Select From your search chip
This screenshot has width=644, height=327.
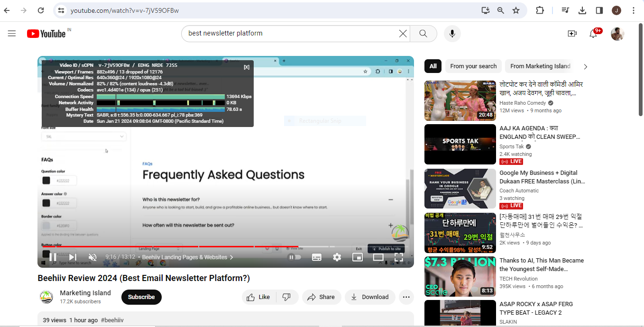point(473,66)
